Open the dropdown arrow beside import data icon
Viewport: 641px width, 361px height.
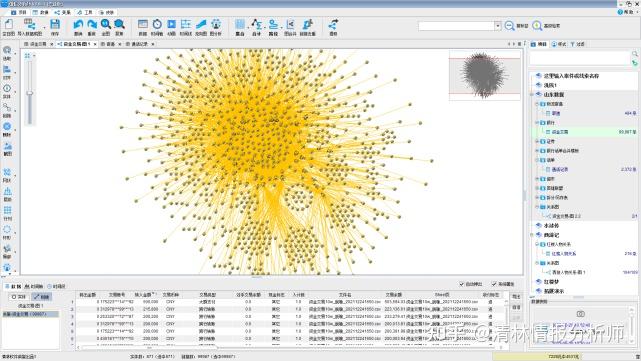pos(45,27)
